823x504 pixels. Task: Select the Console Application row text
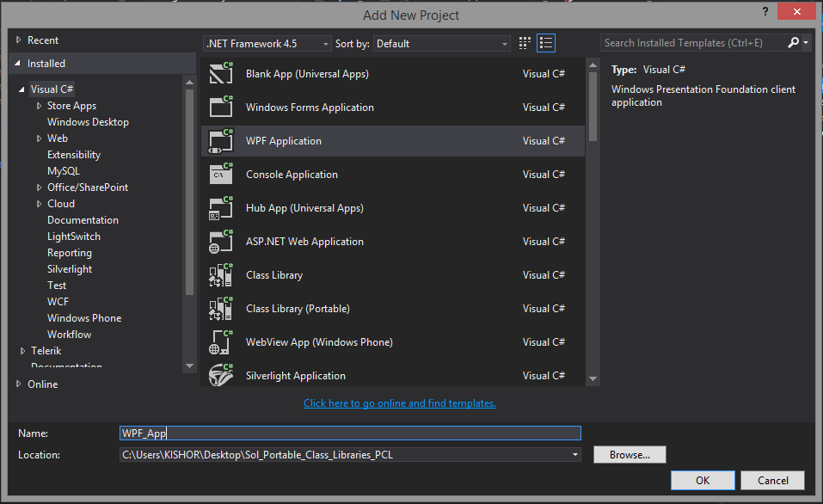click(x=292, y=175)
